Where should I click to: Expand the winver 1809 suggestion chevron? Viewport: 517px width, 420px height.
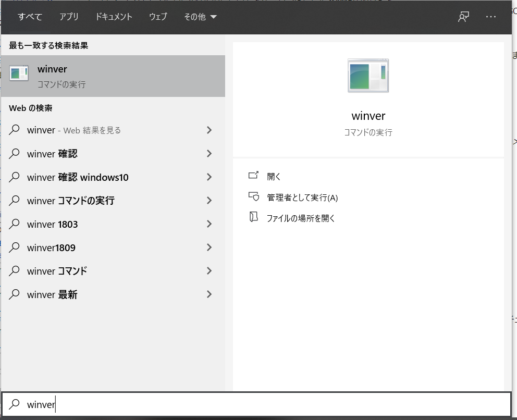pos(209,248)
